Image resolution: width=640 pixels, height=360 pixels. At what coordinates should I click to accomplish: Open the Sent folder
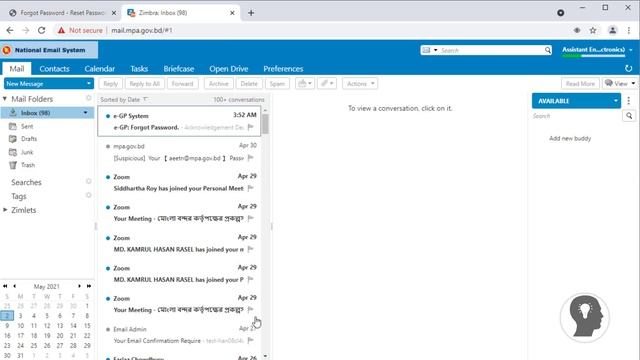pos(27,126)
